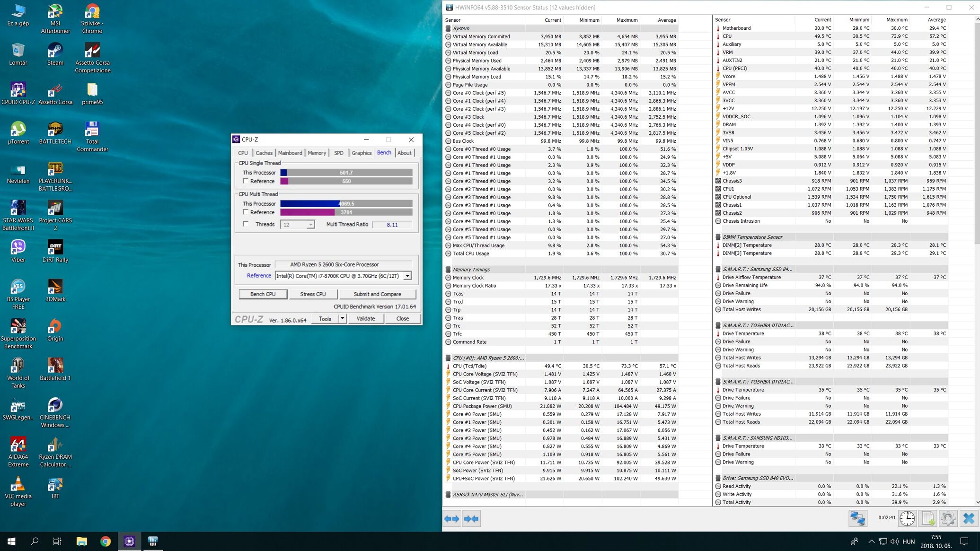Select AIDA64 Extreme desktop icon

18,452
